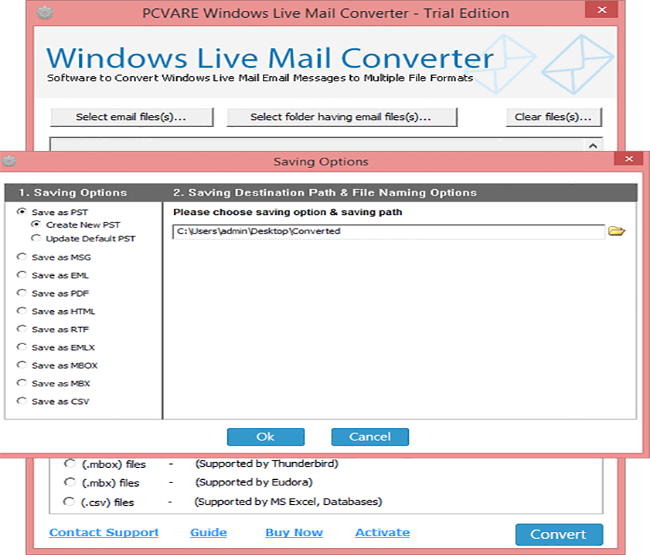The image size is (650, 555).
Task: Click '2. Saving Destination Path & File Naming Options' header
Action: 325,192
